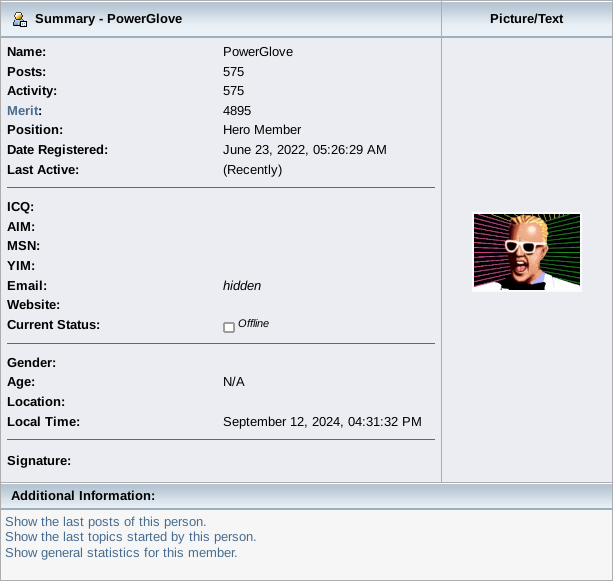613x581 pixels.
Task: Click the 'Position:' label
Action: point(35,130)
